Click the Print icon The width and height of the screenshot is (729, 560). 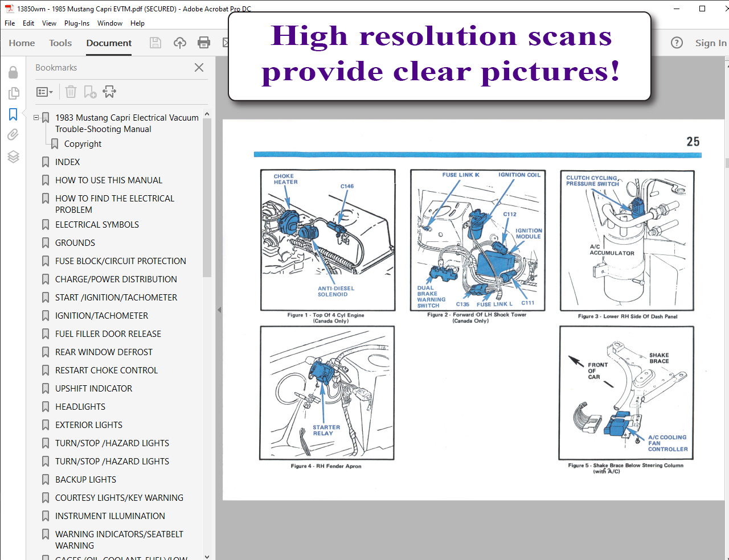pyautogui.click(x=204, y=43)
